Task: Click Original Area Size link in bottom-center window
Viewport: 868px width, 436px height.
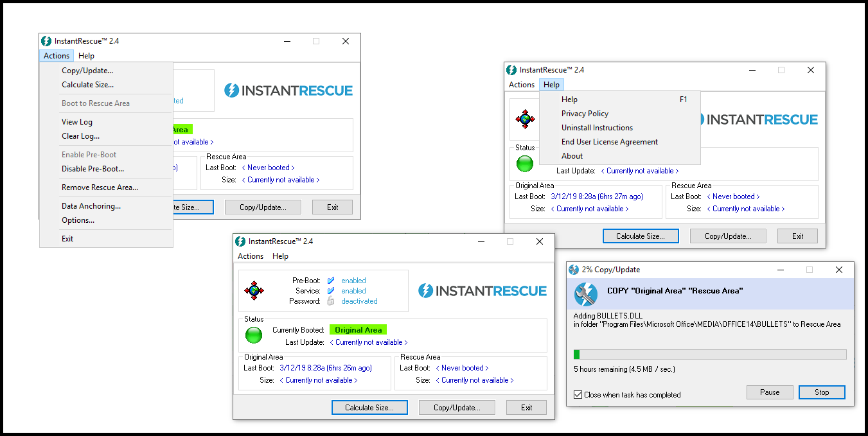Action: pos(319,380)
